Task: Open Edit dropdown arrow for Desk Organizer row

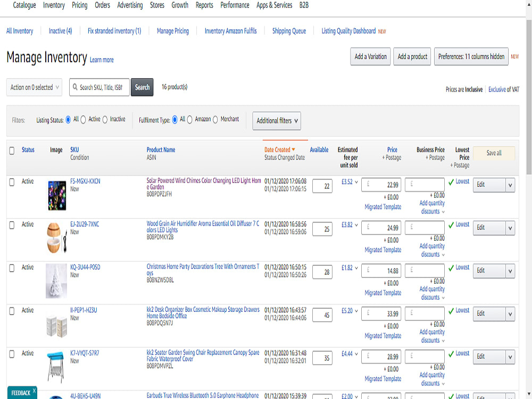Action: tap(510, 314)
